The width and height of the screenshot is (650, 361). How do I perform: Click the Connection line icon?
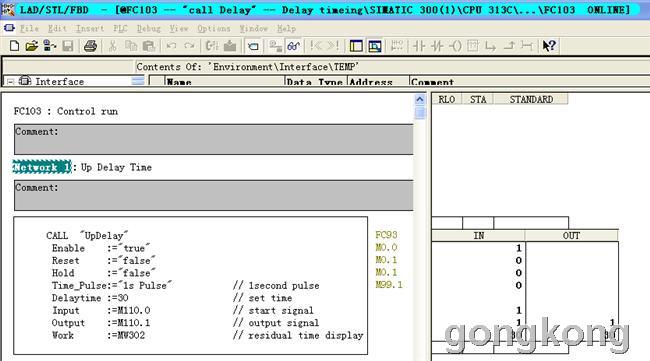pos(526,46)
